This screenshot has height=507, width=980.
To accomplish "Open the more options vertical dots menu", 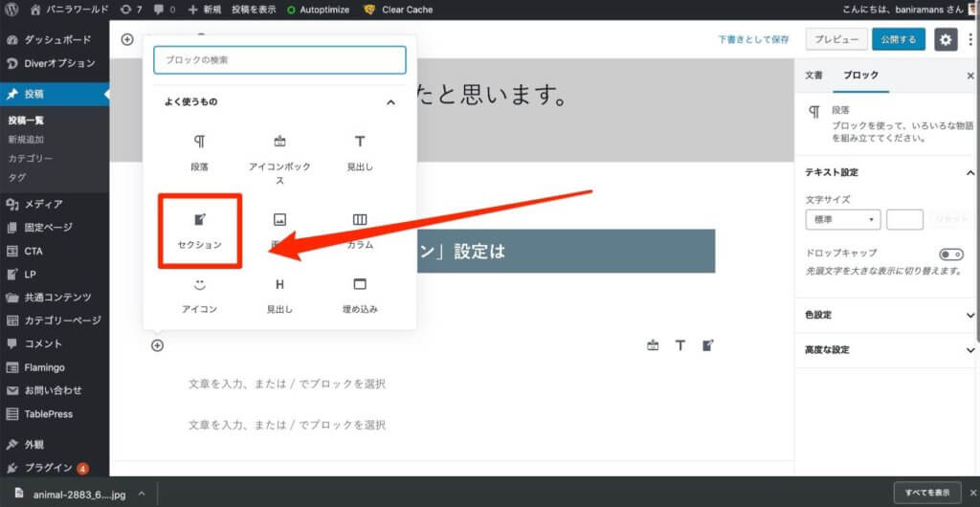I will pyautogui.click(x=970, y=39).
